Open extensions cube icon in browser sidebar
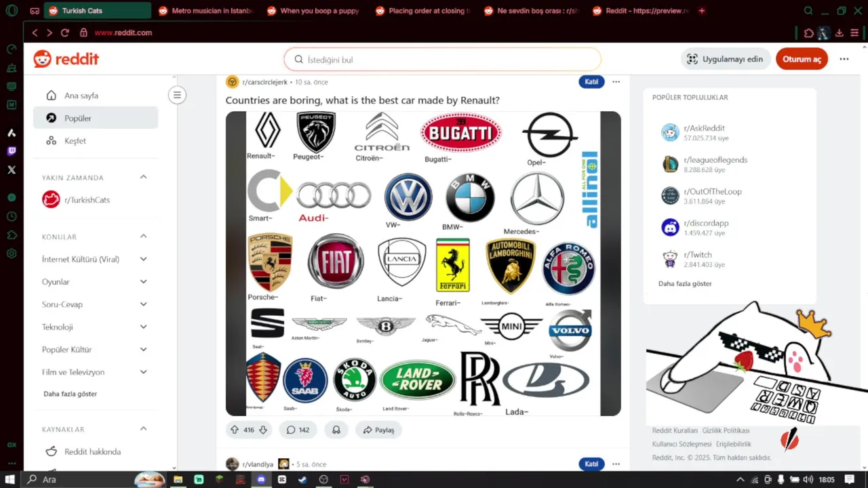The image size is (868, 488). point(12,235)
